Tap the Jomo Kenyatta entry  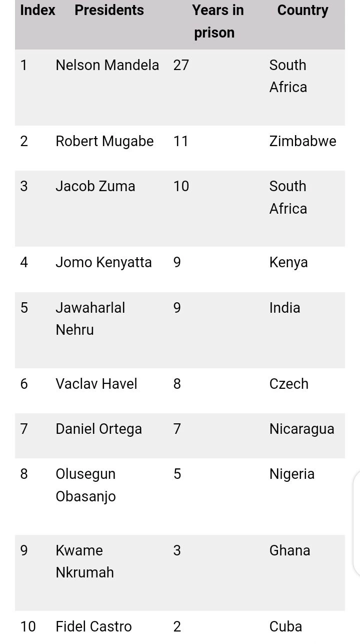(103, 262)
